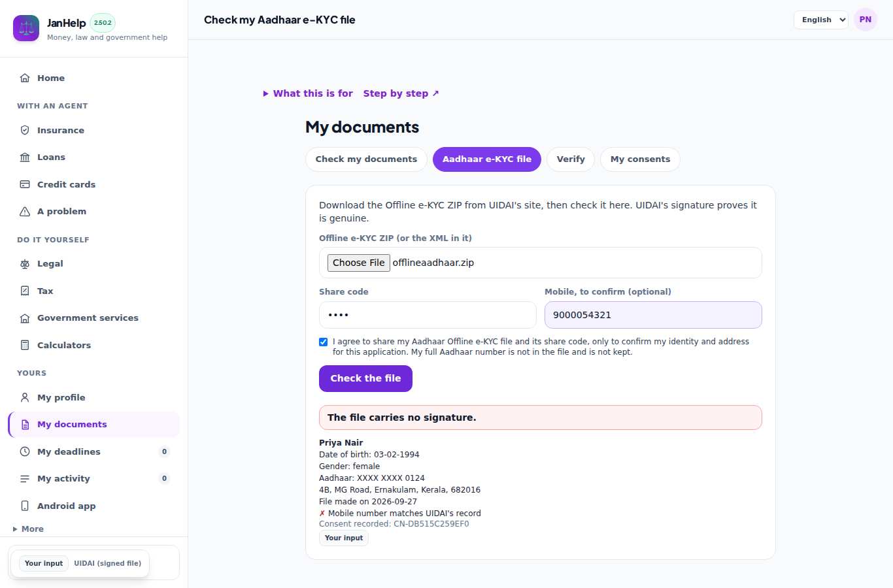Screen dimensions: 893x588
Task: Click the Credit cards icon
Action: (x=25, y=184)
